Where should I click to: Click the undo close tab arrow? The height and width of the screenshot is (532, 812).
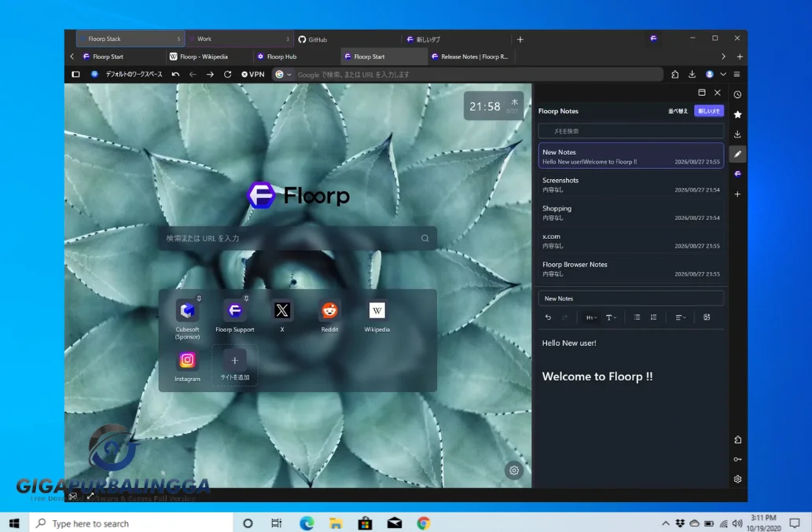(175, 75)
